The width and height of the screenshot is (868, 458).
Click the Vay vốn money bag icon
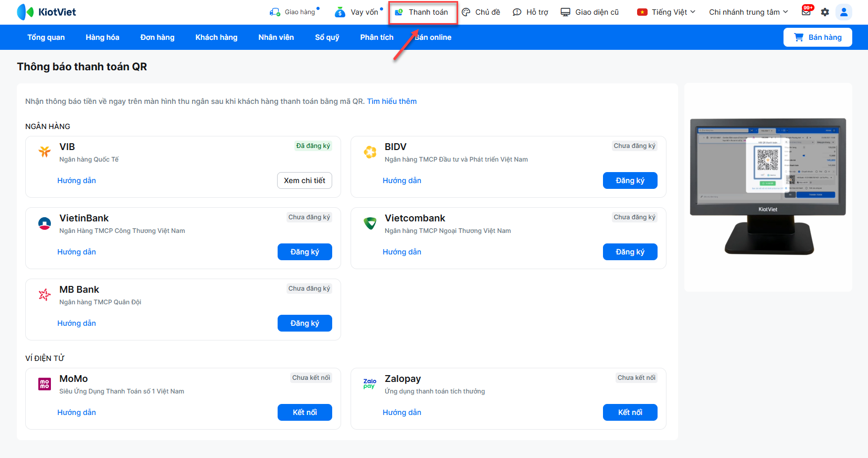(x=340, y=12)
